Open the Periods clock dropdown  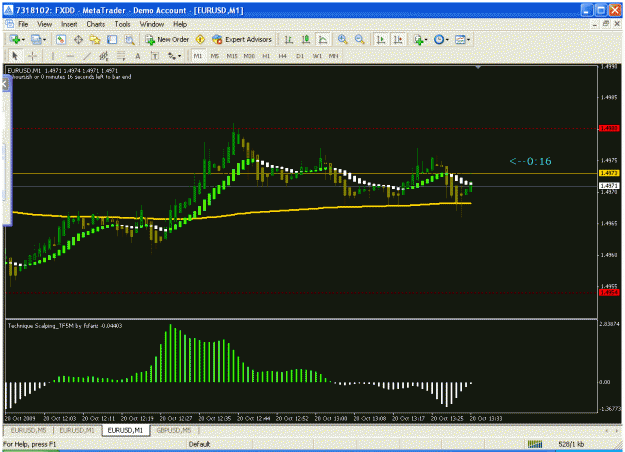pos(441,39)
